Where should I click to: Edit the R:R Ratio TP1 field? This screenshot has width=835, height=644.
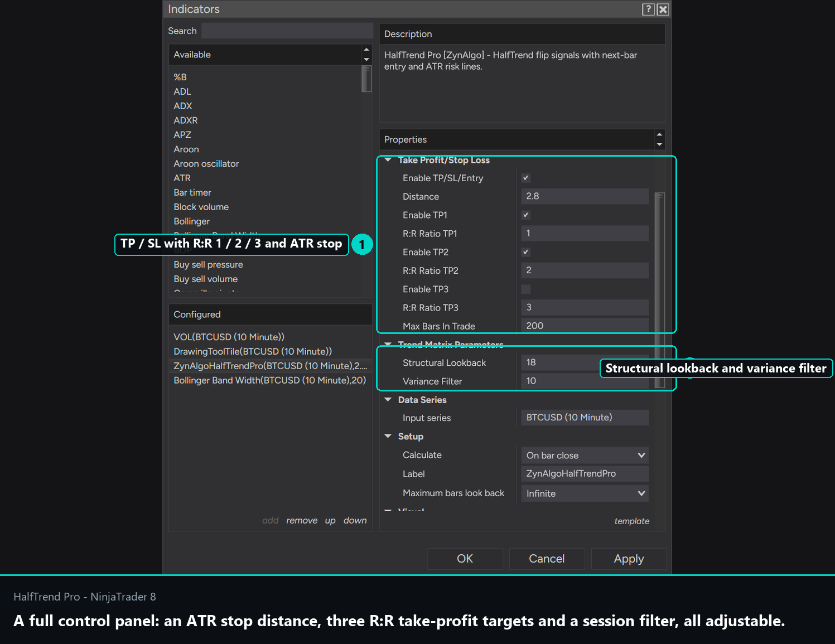pyautogui.click(x=585, y=234)
